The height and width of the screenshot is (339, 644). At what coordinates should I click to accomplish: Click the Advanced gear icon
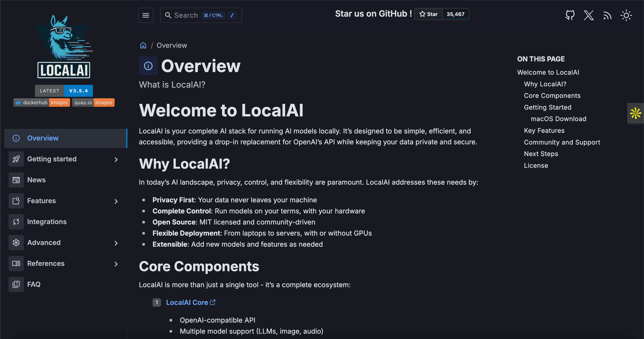click(x=16, y=243)
